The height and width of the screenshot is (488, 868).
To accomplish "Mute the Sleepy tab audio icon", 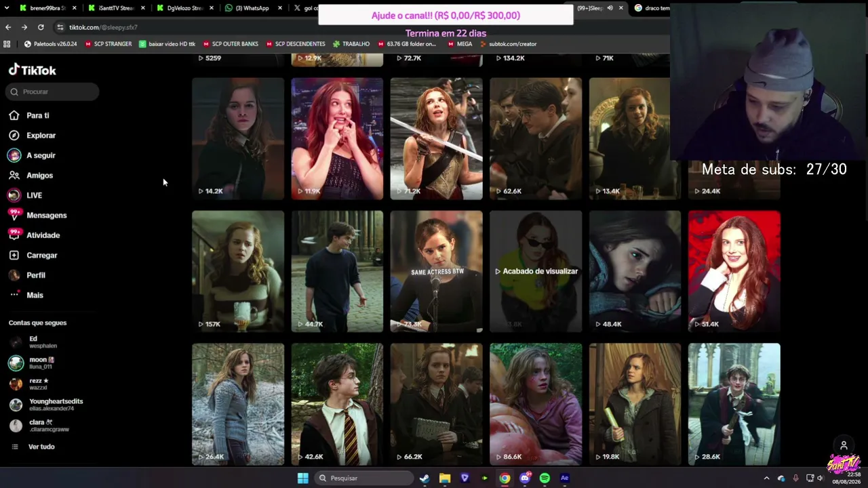I will pos(610,8).
